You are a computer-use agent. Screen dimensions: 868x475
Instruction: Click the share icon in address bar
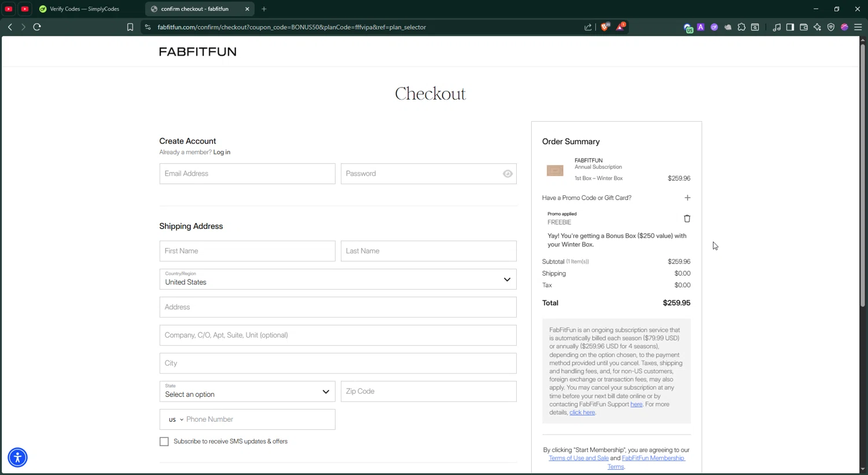(x=588, y=27)
